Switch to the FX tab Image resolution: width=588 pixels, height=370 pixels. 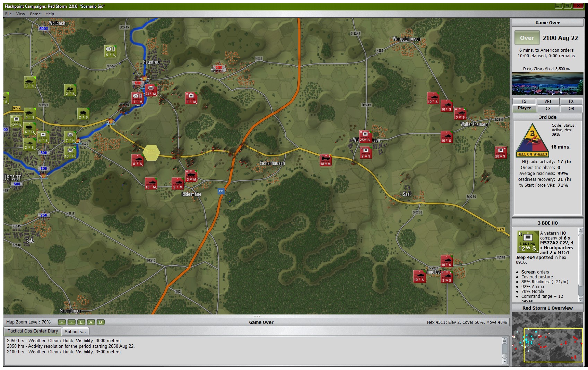[x=571, y=101]
